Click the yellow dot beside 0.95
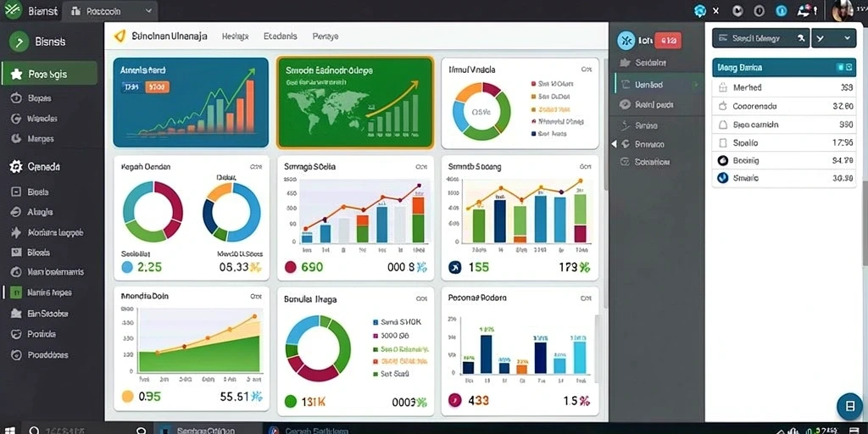Screen dimensions: 868x434 127,397
